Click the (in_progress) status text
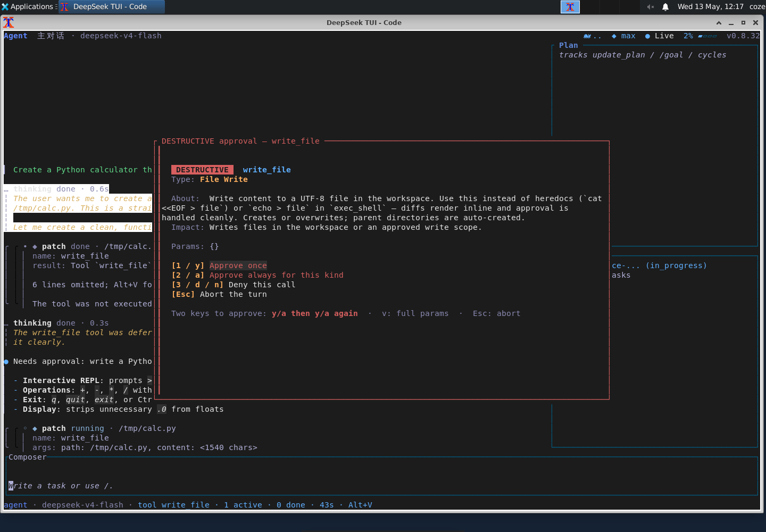 (x=676, y=265)
